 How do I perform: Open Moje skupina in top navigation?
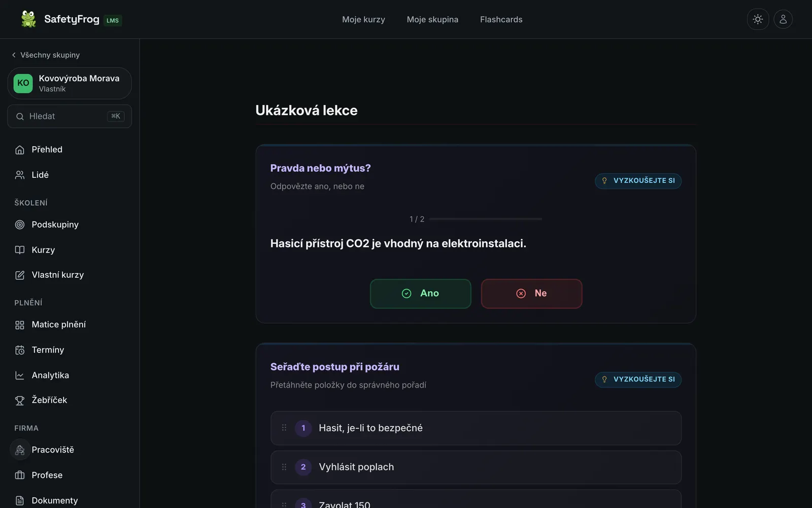432,19
